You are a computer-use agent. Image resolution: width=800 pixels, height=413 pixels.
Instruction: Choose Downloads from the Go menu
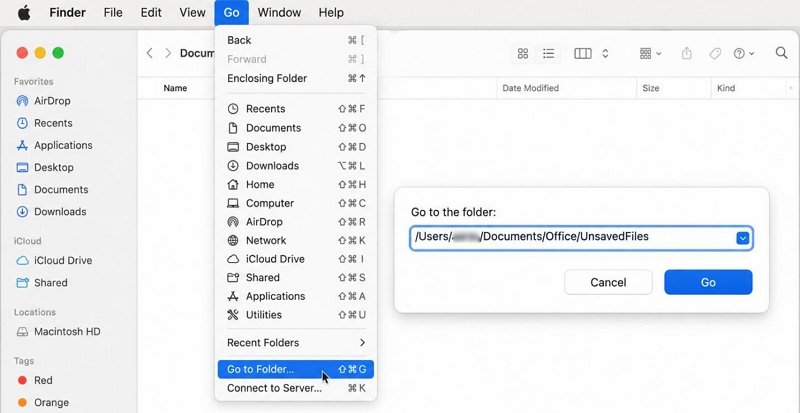[x=296, y=166]
